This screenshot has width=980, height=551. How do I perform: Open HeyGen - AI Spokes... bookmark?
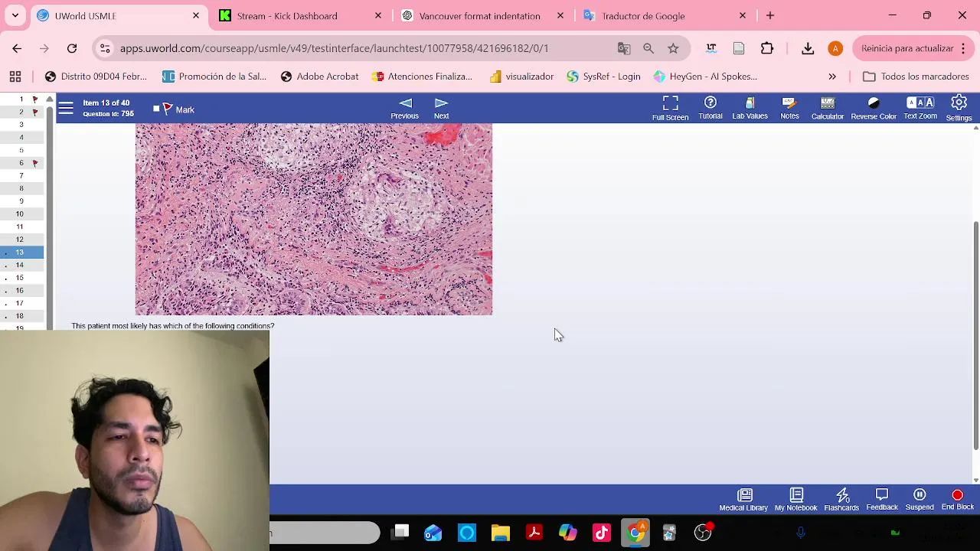pyautogui.click(x=705, y=77)
